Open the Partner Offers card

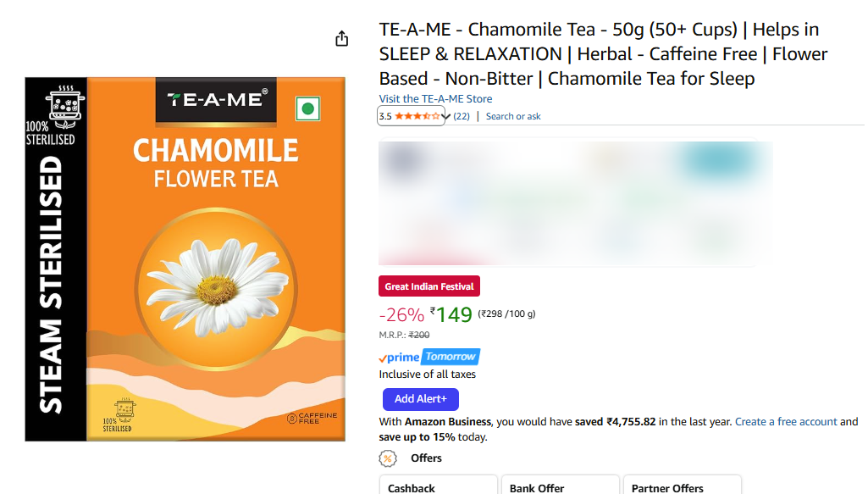[682, 486]
